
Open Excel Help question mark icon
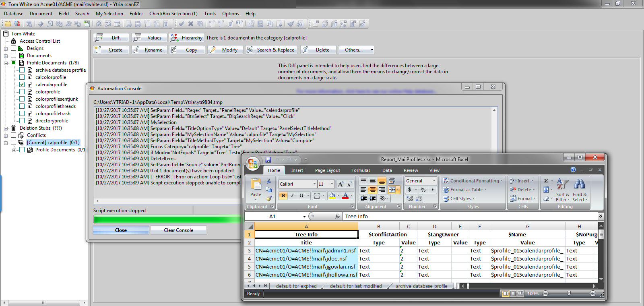coord(573,170)
